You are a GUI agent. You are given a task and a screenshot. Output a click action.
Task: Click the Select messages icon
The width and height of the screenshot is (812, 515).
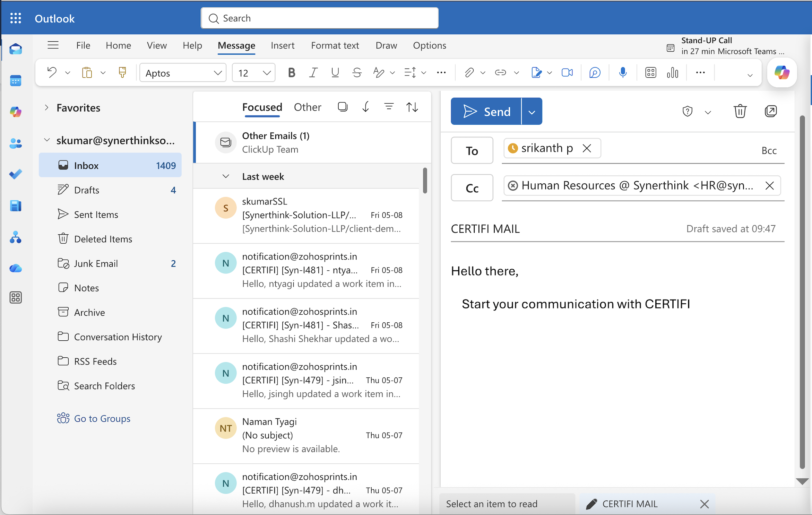click(x=343, y=107)
